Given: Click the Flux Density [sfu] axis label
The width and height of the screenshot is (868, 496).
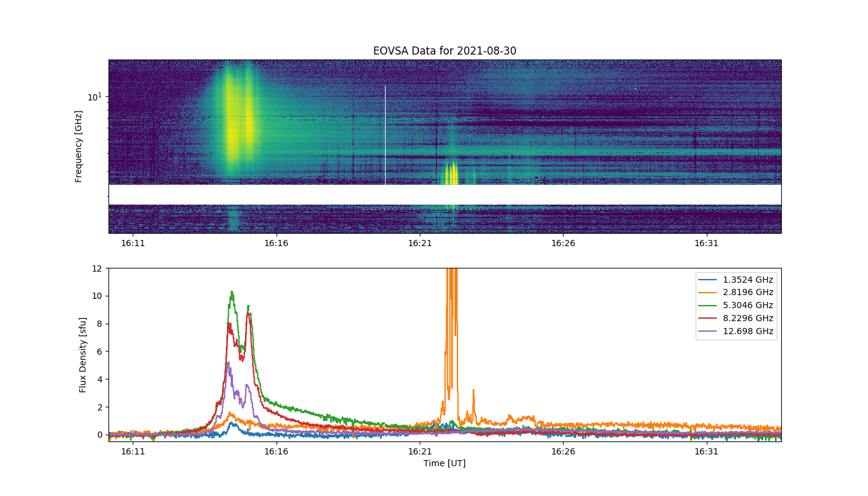Looking at the screenshot, I should pos(82,355).
